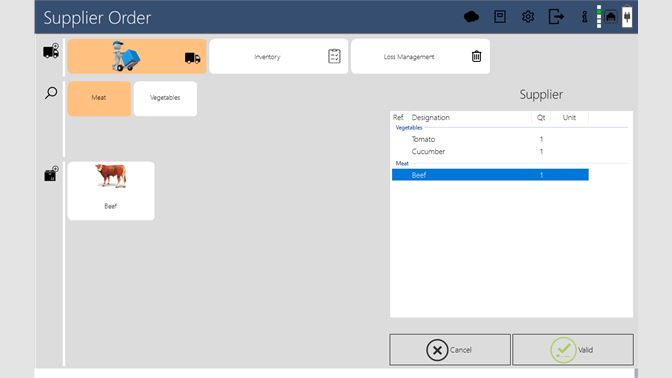Click the Qt column header

541,117
